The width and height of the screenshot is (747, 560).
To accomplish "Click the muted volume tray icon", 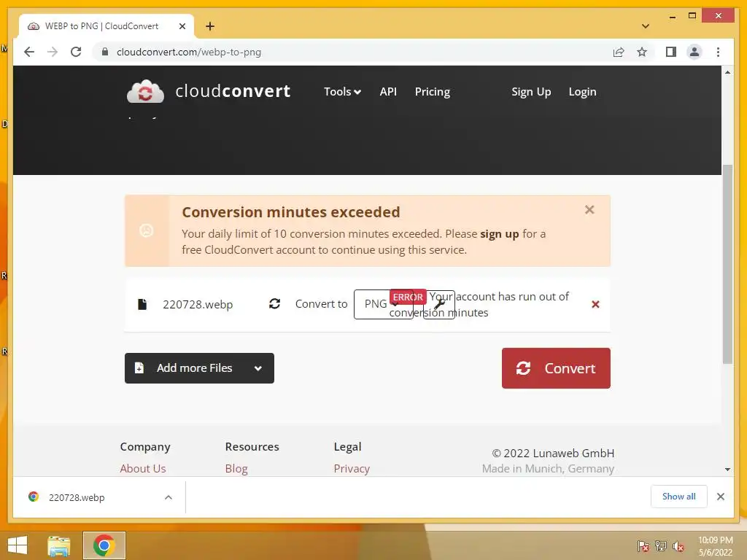I will point(678,546).
